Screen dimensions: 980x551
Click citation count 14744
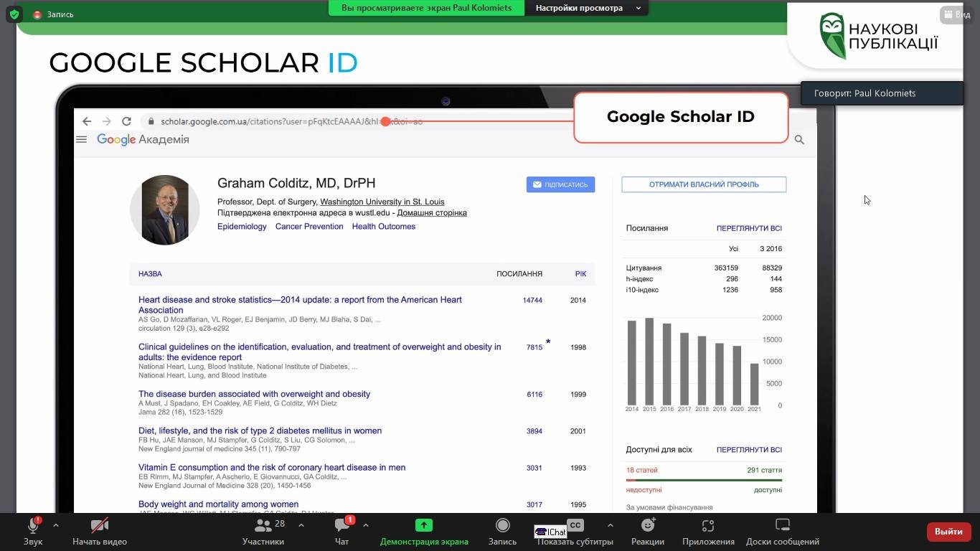click(532, 301)
